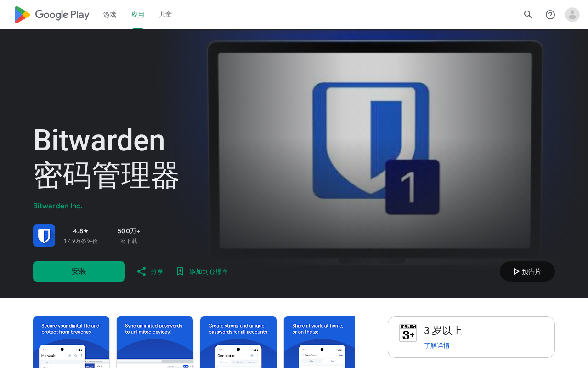The width and height of the screenshot is (588, 368).
Task: Click the 3 岁以上 age rating text
Action: click(443, 330)
